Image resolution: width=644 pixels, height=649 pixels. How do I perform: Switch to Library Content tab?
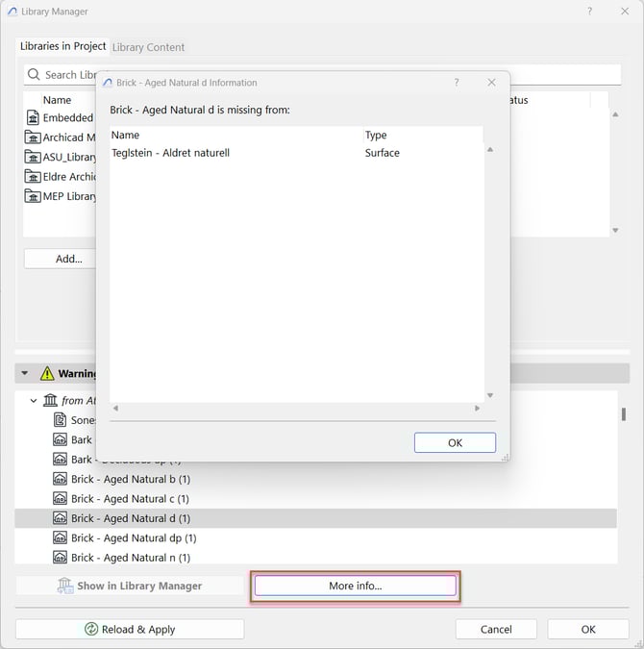pos(148,47)
